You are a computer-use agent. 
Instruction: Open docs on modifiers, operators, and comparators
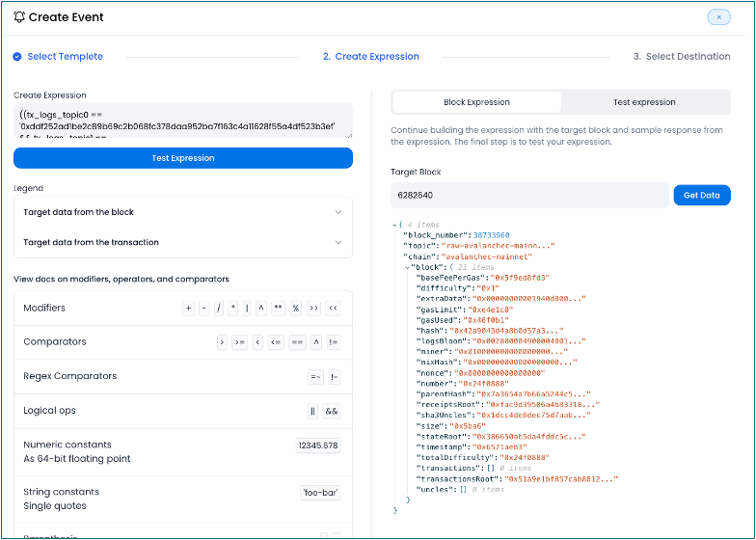click(121, 280)
